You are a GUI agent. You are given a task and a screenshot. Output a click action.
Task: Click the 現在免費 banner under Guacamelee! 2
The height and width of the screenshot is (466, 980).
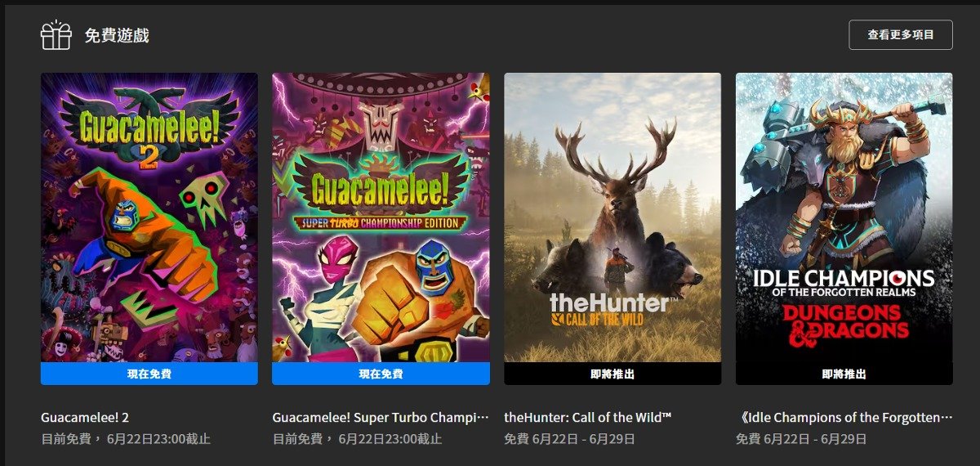[x=149, y=374]
